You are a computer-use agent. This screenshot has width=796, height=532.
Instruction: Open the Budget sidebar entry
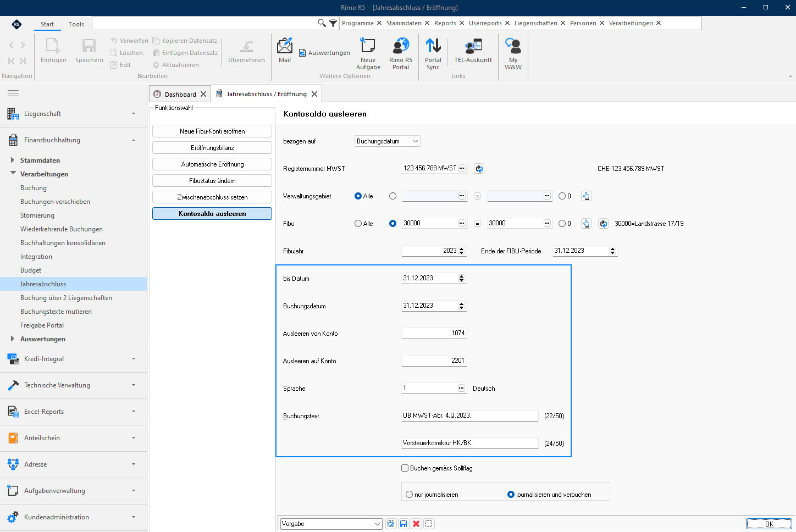click(31, 270)
